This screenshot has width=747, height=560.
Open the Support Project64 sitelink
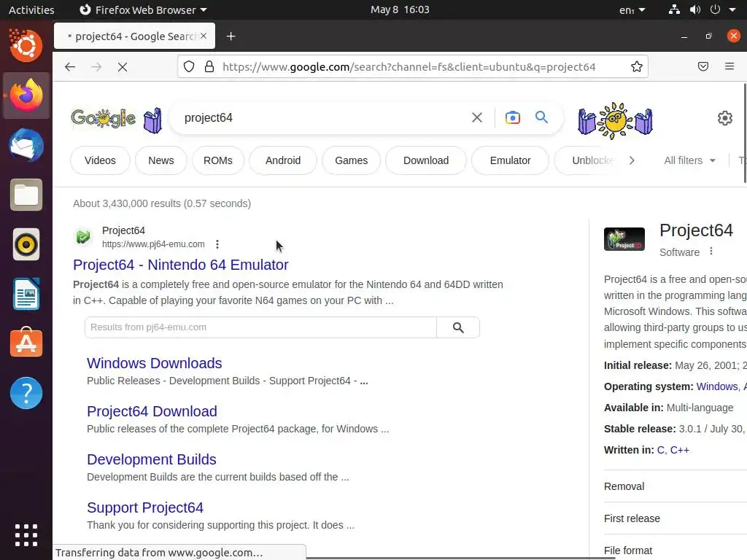(x=145, y=507)
